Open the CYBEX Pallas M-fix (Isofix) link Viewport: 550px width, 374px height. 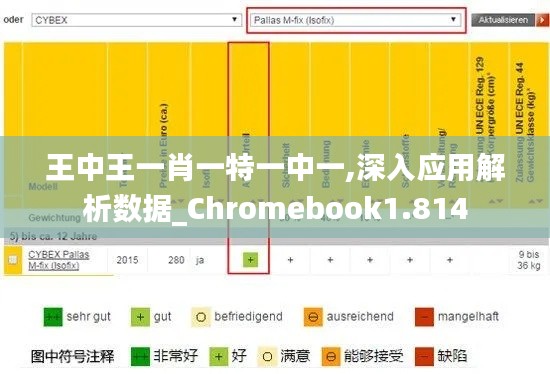point(59,260)
